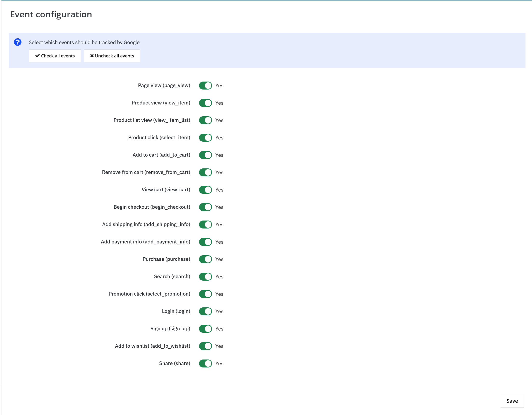Click the Check all events button
Screen dimensions: 532x415
point(55,55)
